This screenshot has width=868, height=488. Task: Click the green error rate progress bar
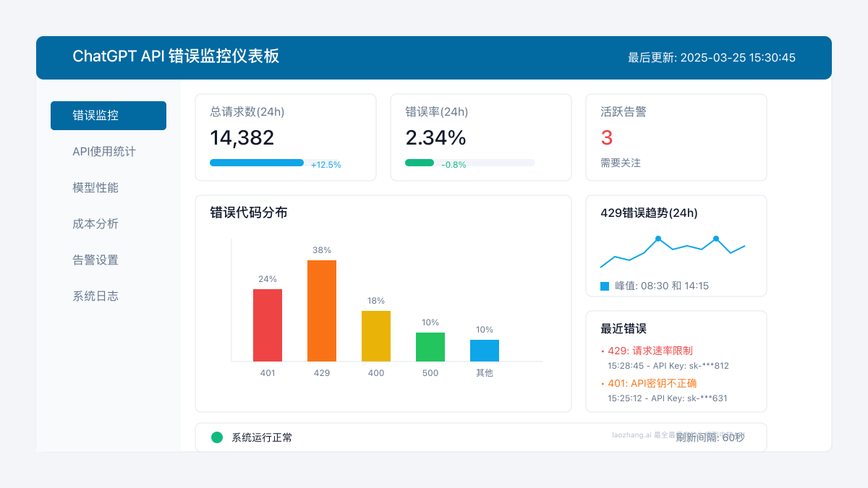click(420, 163)
